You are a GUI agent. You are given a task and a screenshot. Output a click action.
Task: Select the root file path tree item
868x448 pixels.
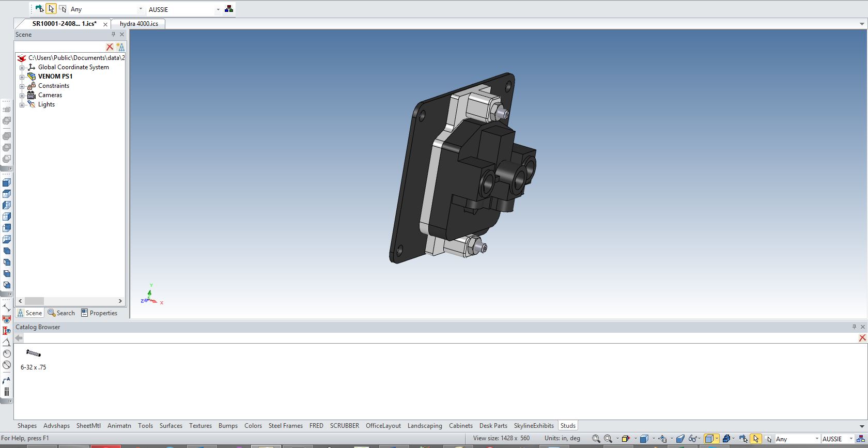pyautogui.click(x=76, y=58)
